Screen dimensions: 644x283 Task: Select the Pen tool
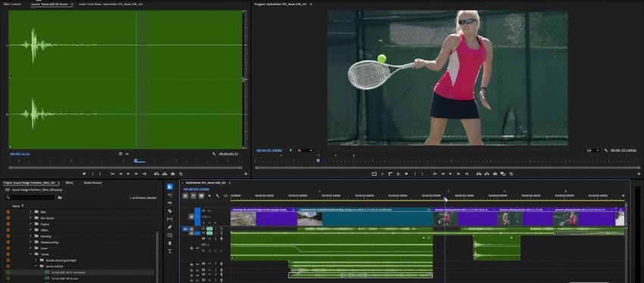click(170, 227)
